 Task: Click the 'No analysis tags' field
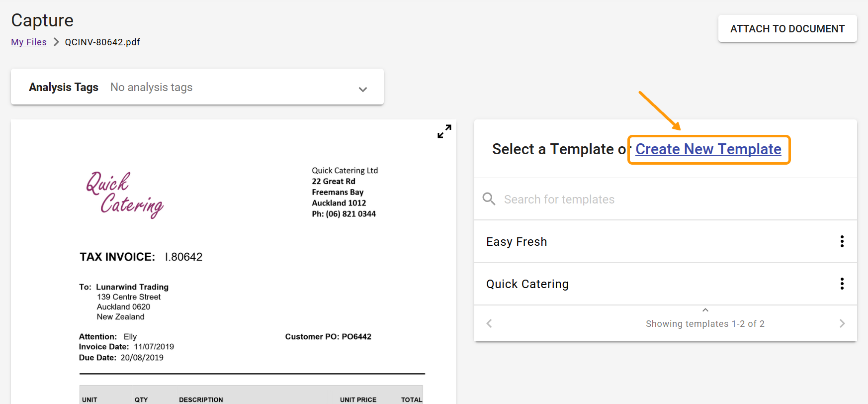pos(152,88)
